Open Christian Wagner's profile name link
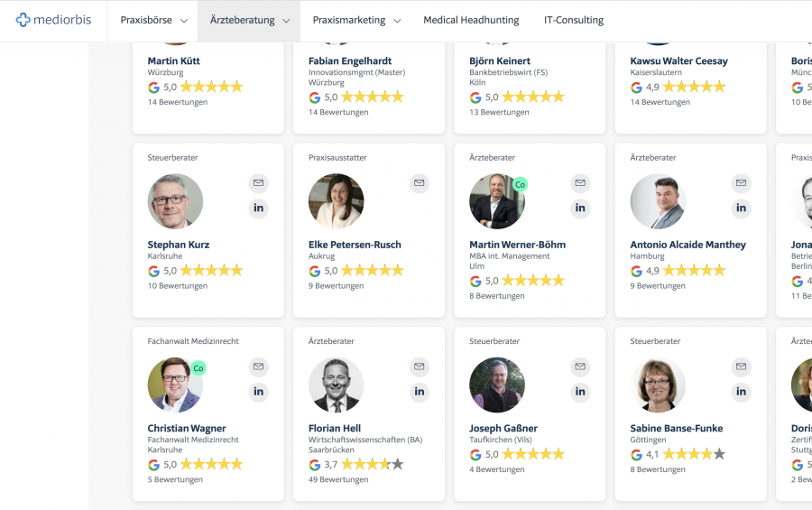 pos(187,429)
